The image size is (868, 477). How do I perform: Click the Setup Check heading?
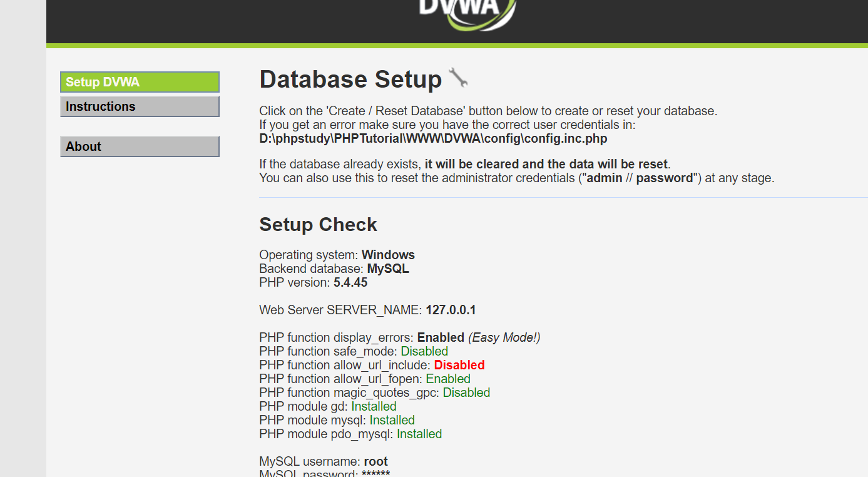pyautogui.click(x=318, y=225)
